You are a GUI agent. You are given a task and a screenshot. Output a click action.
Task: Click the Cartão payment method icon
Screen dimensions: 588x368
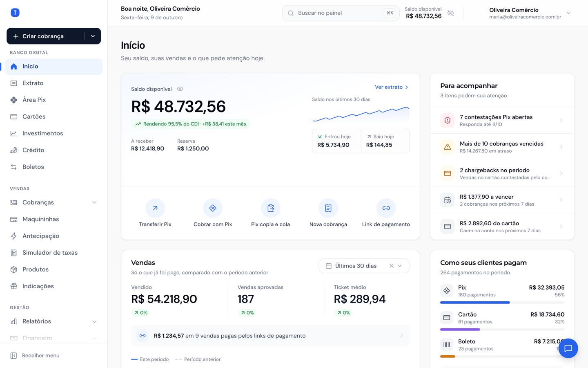(447, 318)
